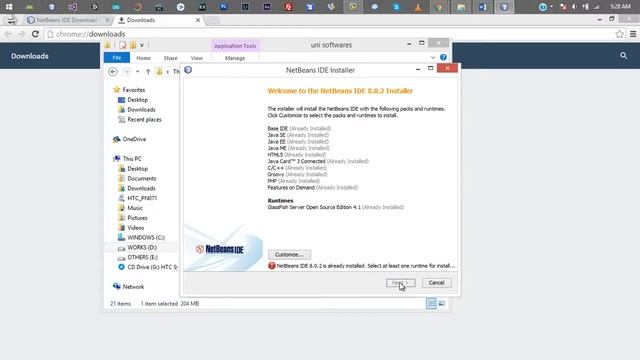Switch to NetBeans IDE Download Chrome tab

pos(67,20)
